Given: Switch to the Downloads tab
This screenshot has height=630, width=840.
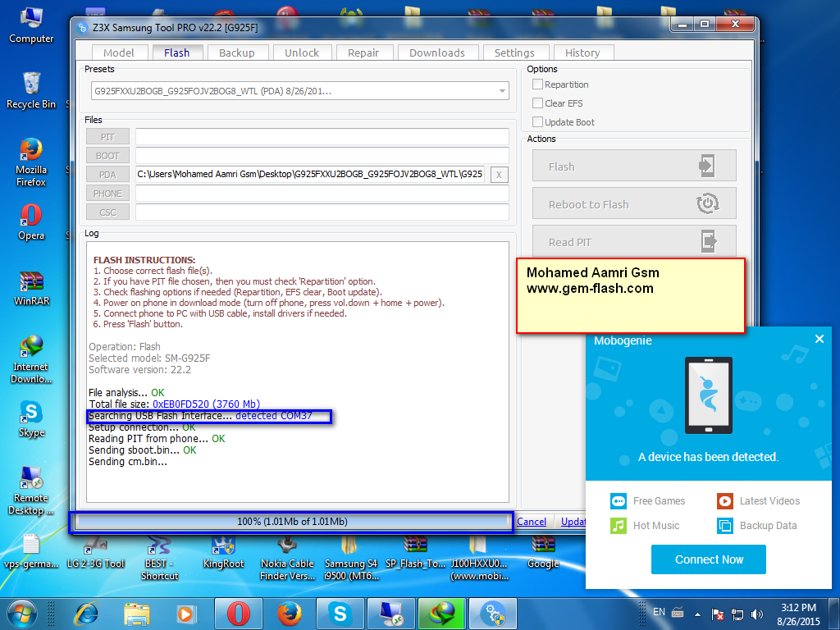Looking at the screenshot, I should (436, 52).
